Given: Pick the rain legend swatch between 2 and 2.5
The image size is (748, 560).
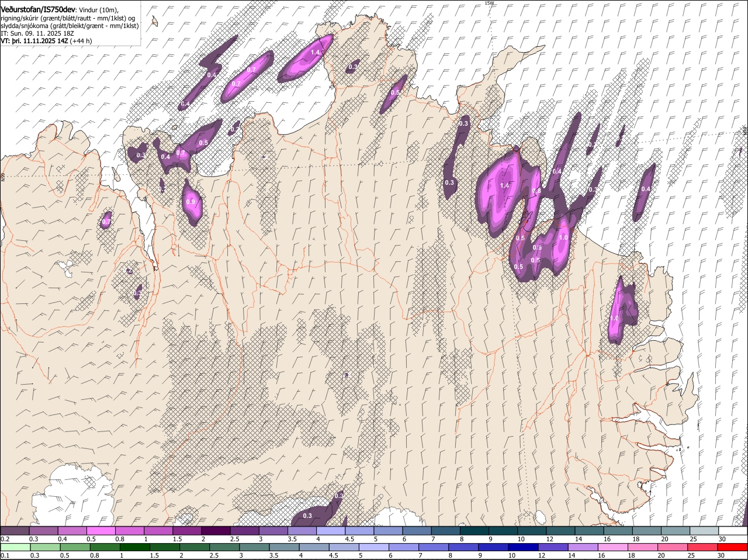Looking at the screenshot, I should pos(195,547).
